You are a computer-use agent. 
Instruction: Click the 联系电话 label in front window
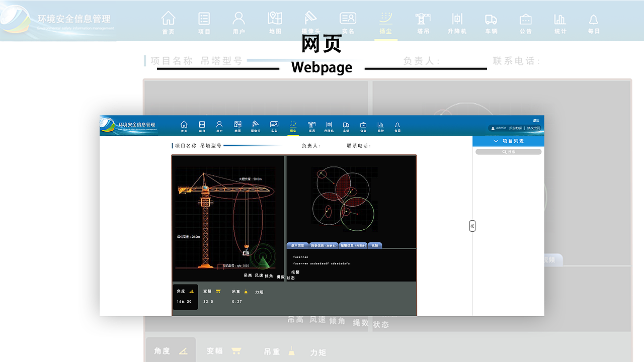click(x=359, y=146)
